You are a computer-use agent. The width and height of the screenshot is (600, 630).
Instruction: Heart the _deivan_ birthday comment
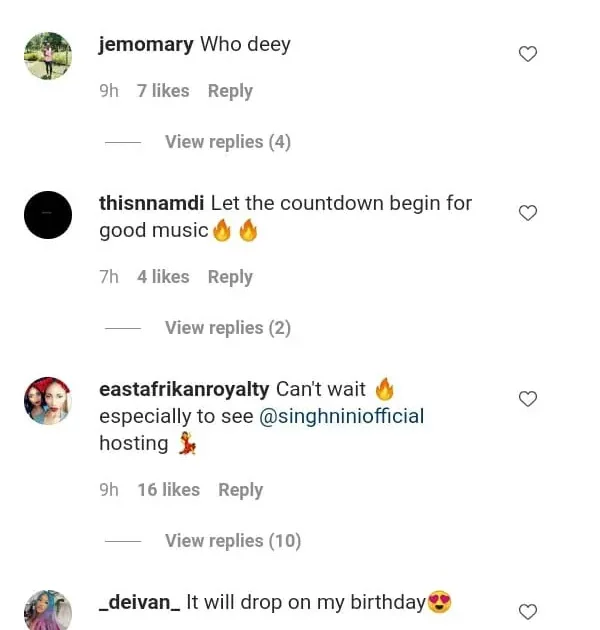coord(528,611)
